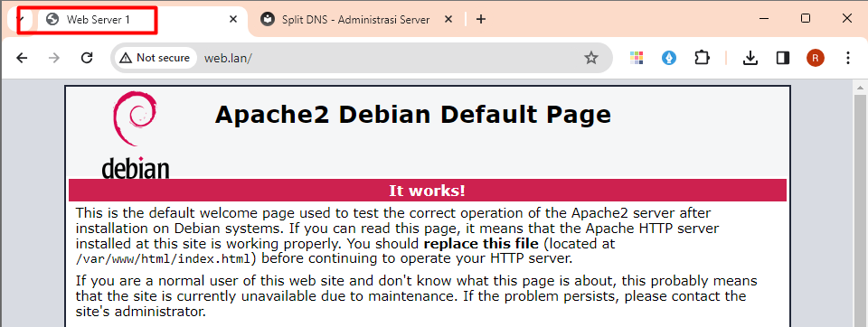Open a new tab
The image size is (868, 327).
[x=481, y=19]
